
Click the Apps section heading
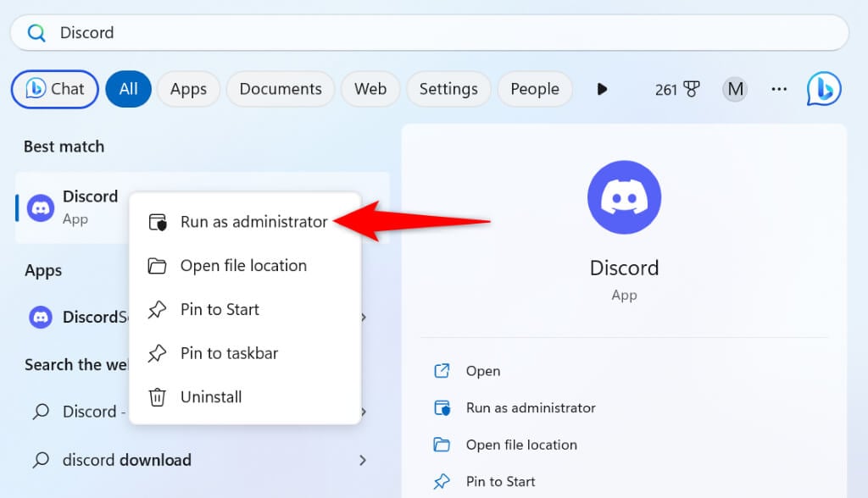tap(43, 270)
